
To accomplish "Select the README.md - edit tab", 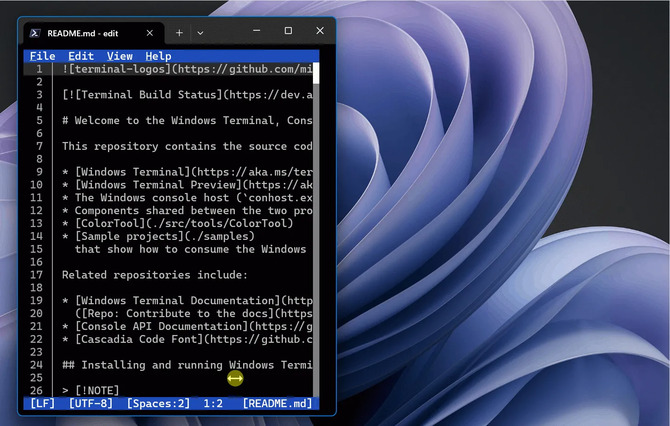I will (93, 33).
